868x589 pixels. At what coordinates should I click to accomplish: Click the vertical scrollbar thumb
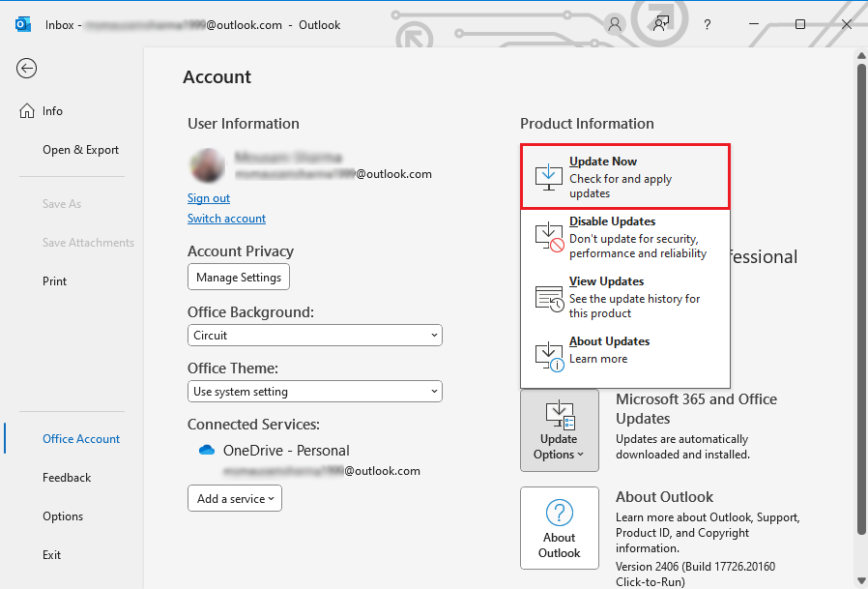[861, 299]
